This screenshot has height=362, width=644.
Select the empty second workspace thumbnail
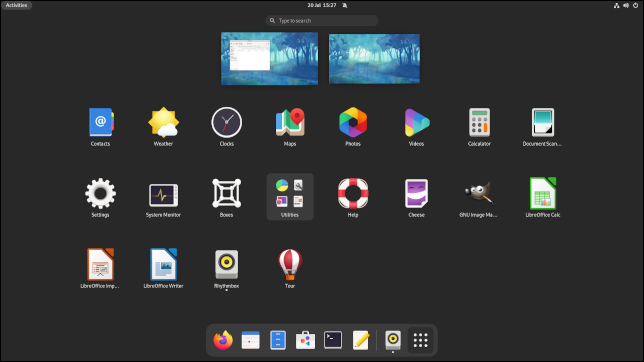click(x=374, y=59)
